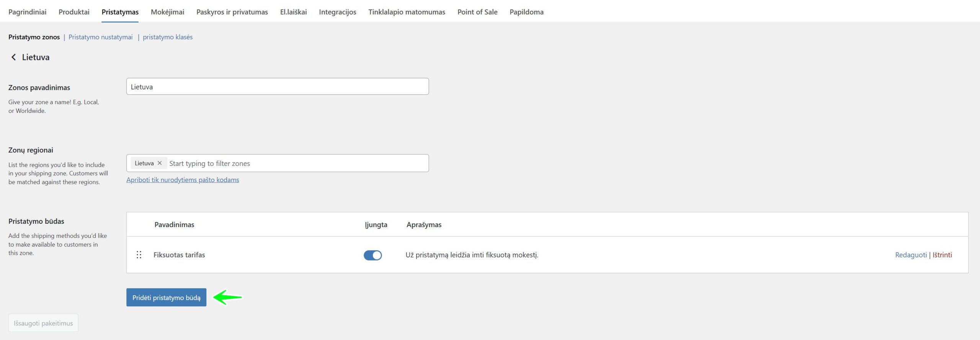The image size is (980, 340).
Task: Switch to Tinklalapio matomumas tab
Action: 407,12
